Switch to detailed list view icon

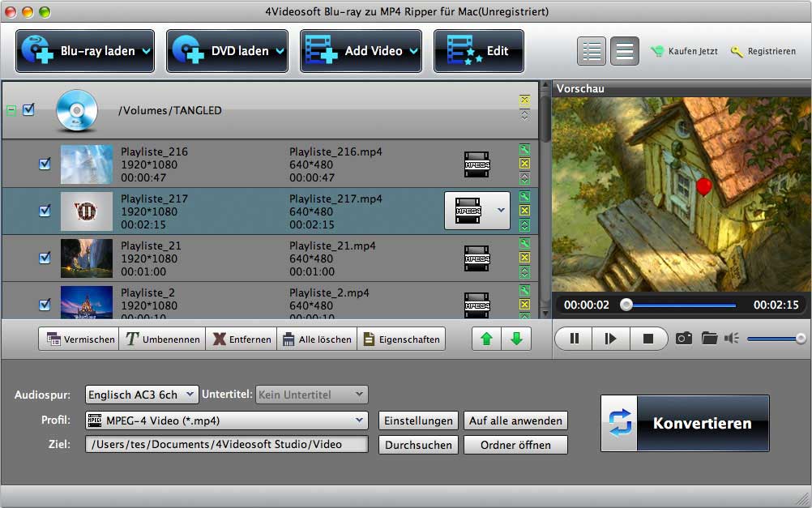(592, 51)
